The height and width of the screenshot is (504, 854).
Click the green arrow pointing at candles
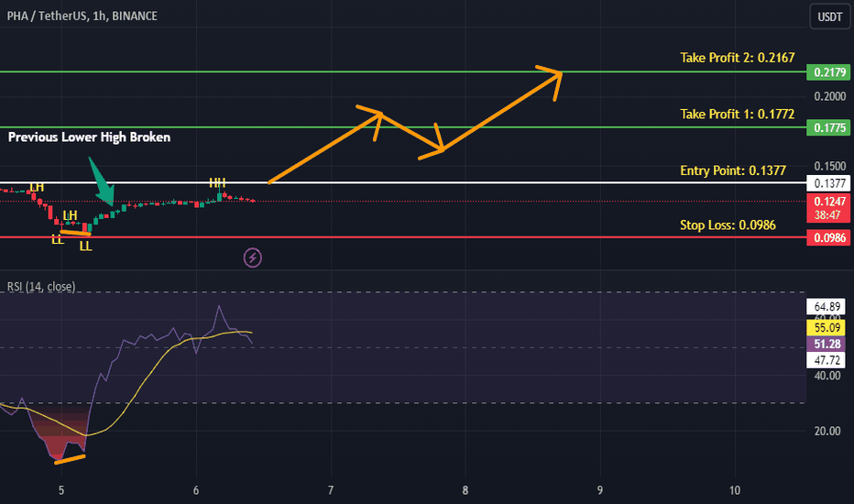pyautogui.click(x=102, y=181)
